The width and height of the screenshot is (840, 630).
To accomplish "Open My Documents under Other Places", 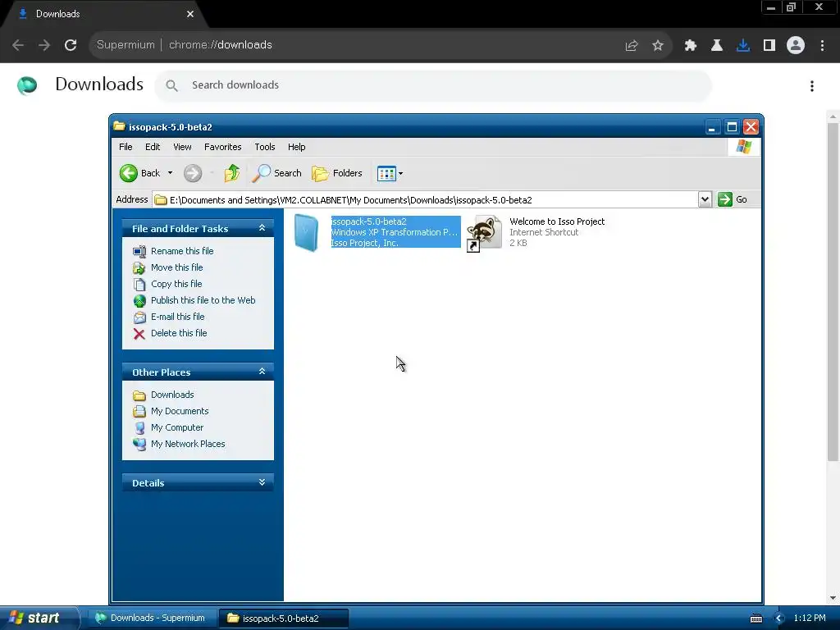I will coord(180,412).
